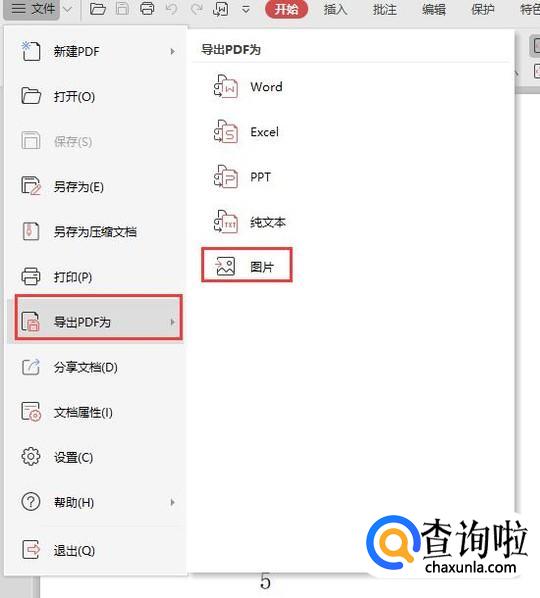Viewport: 540px width, 598px height.
Task: Export PDF as Word document
Action: point(248,87)
